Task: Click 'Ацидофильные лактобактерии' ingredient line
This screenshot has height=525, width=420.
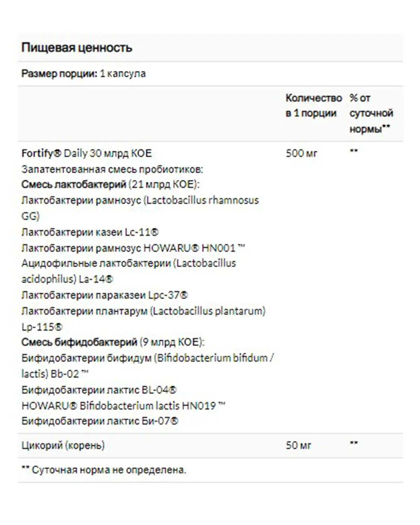Action: point(129,271)
